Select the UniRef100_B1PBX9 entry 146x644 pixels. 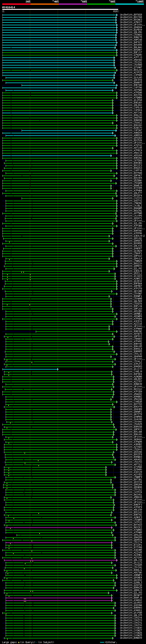click(131, 30)
